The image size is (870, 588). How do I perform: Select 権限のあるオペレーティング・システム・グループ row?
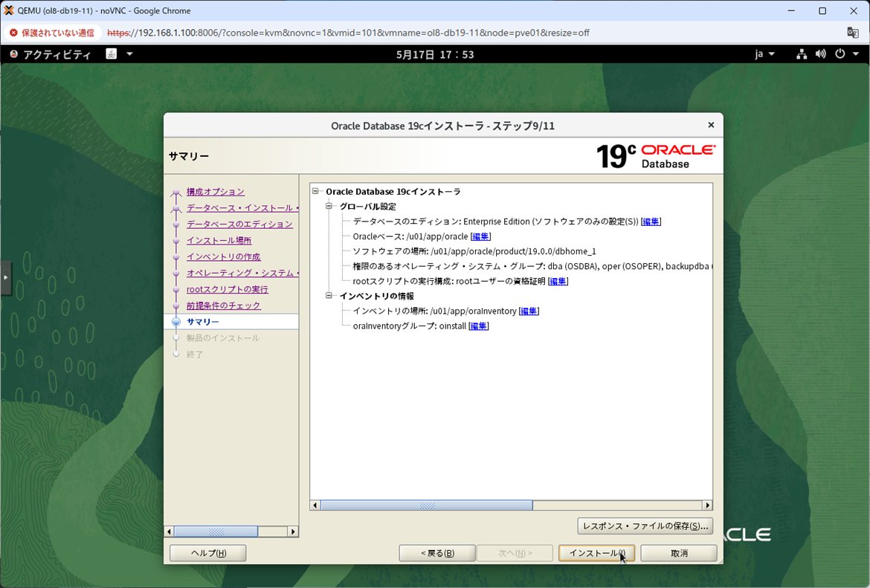[x=532, y=266]
